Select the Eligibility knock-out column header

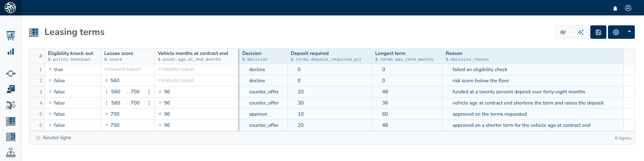[72, 56]
